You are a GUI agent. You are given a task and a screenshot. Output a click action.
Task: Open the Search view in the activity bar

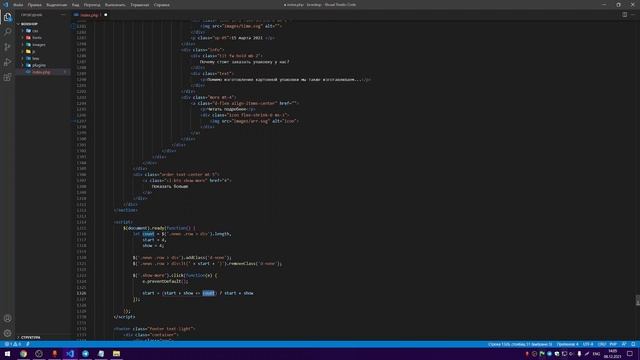tap(7, 32)
